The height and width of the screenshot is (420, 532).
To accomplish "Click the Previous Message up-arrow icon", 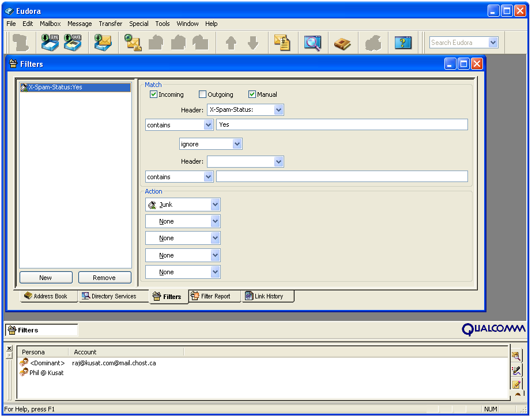I will (231, 43).
